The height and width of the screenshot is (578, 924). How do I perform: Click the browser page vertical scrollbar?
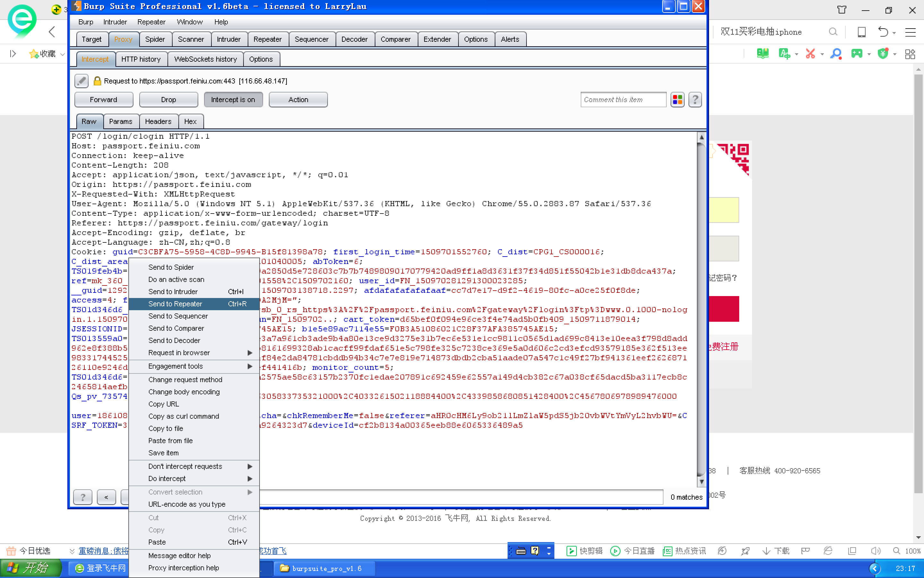point(918,283)
